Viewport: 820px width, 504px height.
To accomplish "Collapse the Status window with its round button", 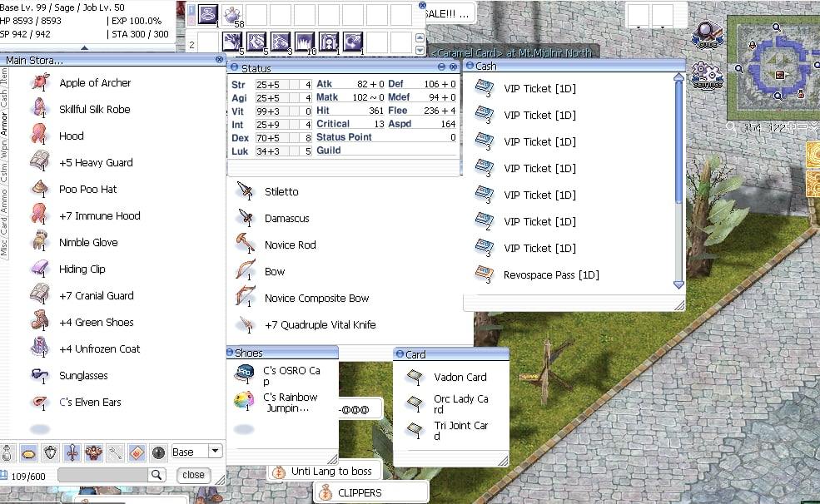I will (x=234, y=67).
